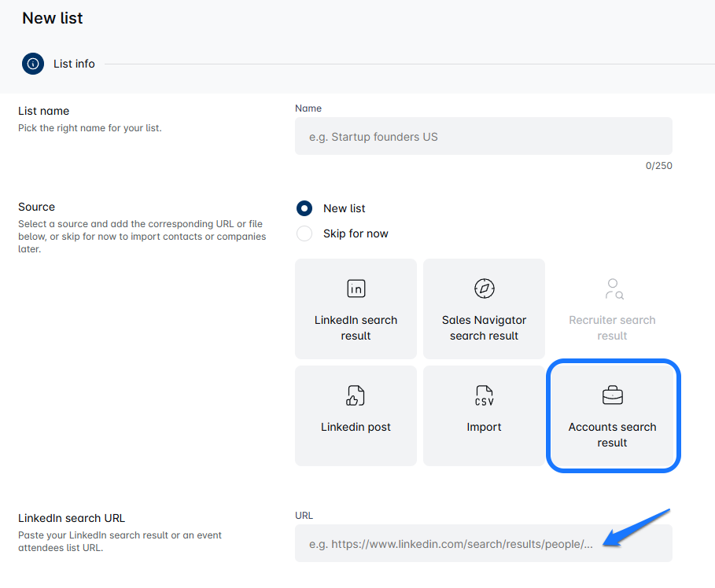Click the 'New list' radio label text

(x=345, y=208)
